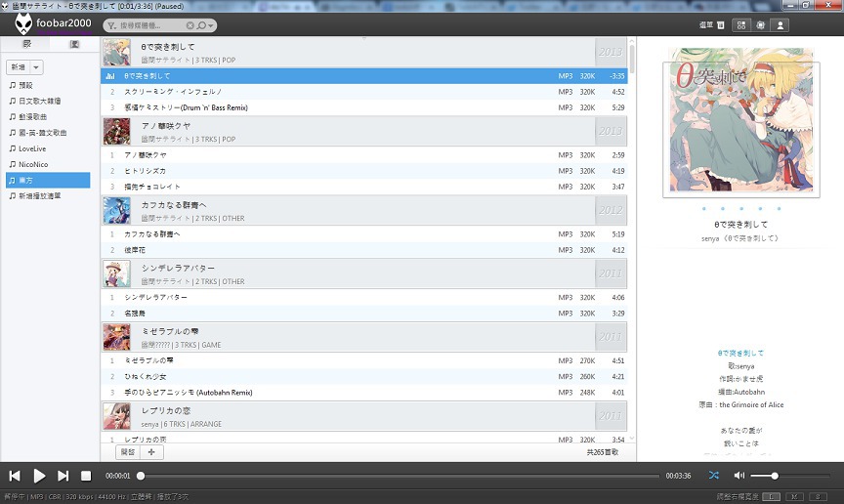Screen dimensions: 844x504
Task: Toggle shuffle playback mode
Action: coord(714,476)
